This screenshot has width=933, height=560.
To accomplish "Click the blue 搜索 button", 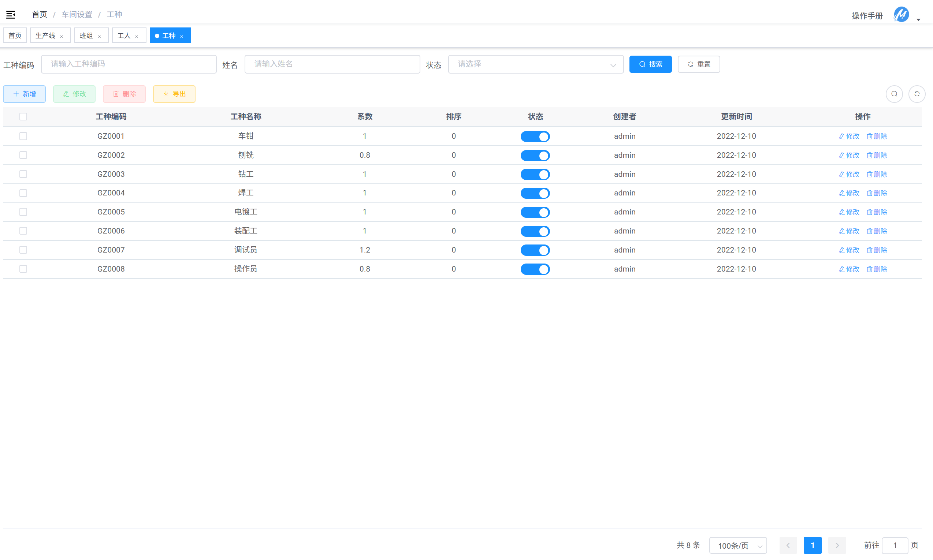I will [650, 64].
